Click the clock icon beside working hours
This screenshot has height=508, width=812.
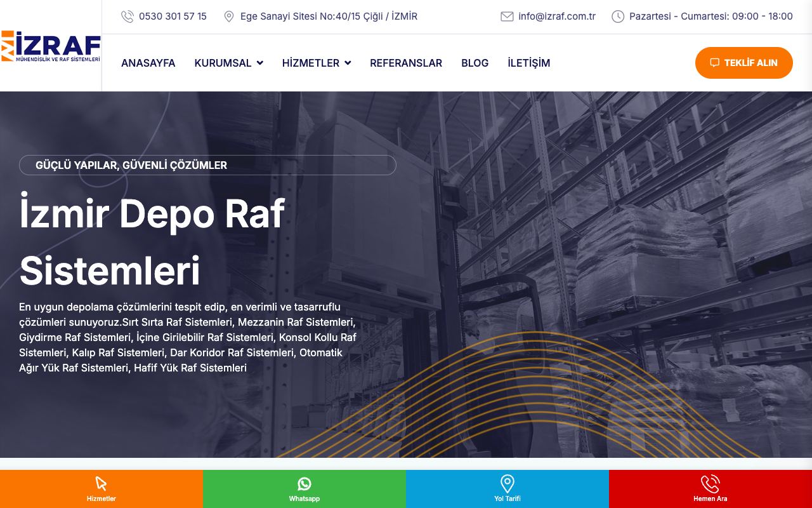pyautogui.click(x=618, y=17)
